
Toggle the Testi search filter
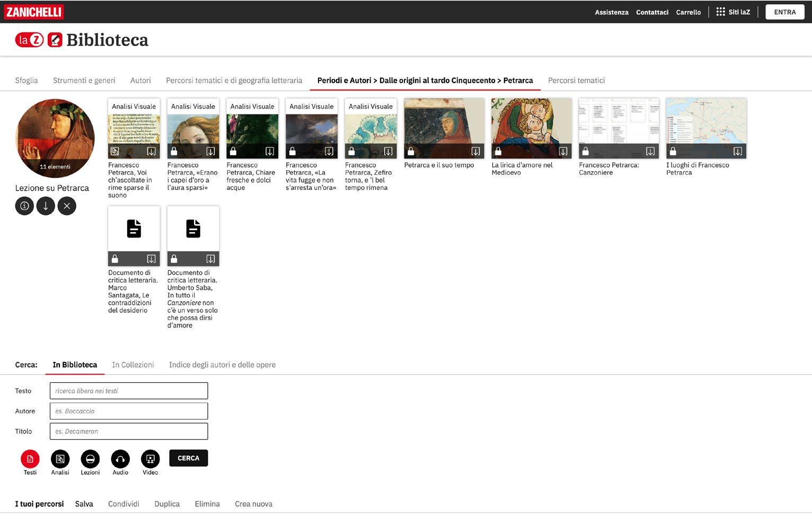[x=30, y=459]
